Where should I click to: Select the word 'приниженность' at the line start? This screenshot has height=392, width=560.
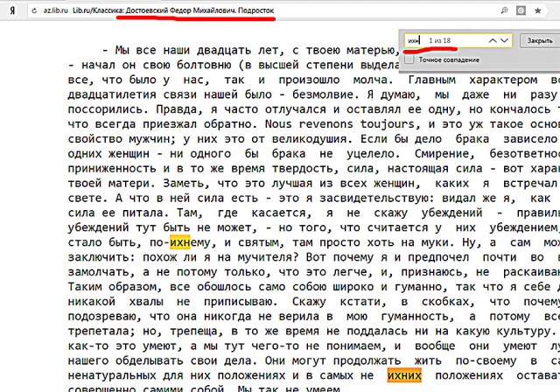[x=112, y=169]
